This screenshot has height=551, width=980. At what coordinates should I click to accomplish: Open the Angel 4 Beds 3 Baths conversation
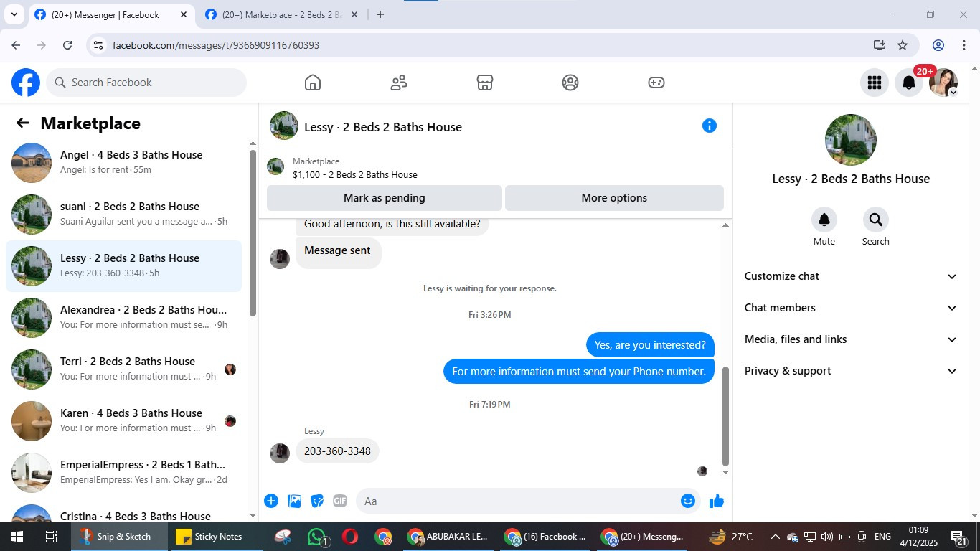123,163
